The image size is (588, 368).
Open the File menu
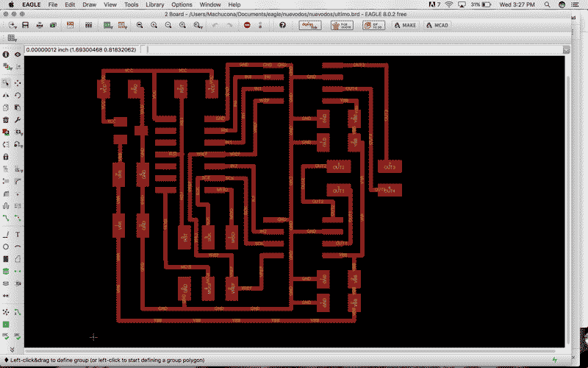coord(53,4)
